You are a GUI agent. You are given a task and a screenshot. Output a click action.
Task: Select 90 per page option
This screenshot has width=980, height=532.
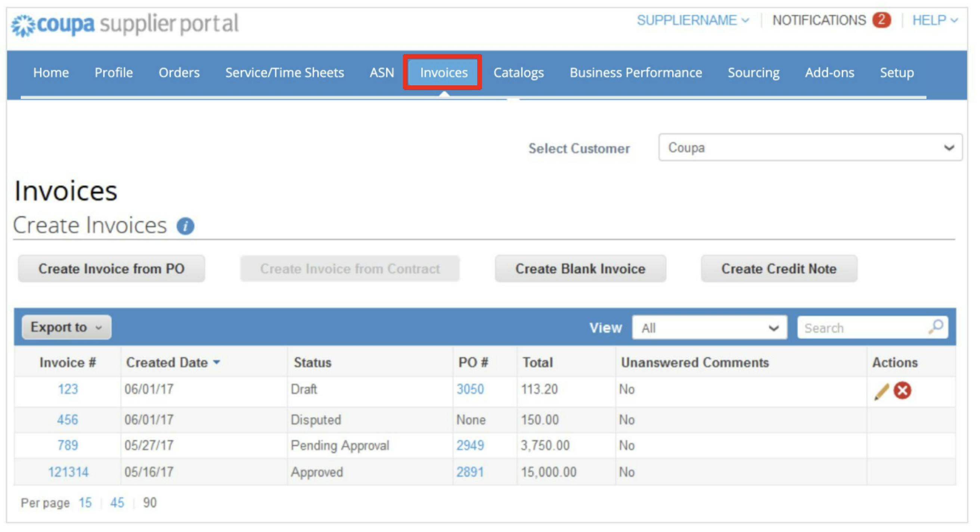pos(150,503)
